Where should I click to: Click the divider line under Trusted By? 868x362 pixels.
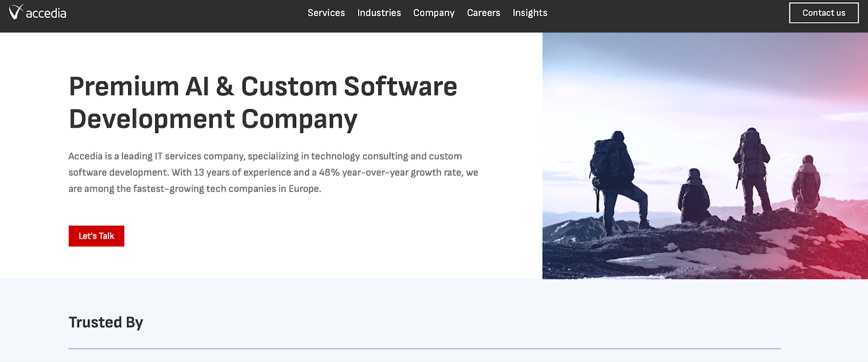(x=424, y=348)
